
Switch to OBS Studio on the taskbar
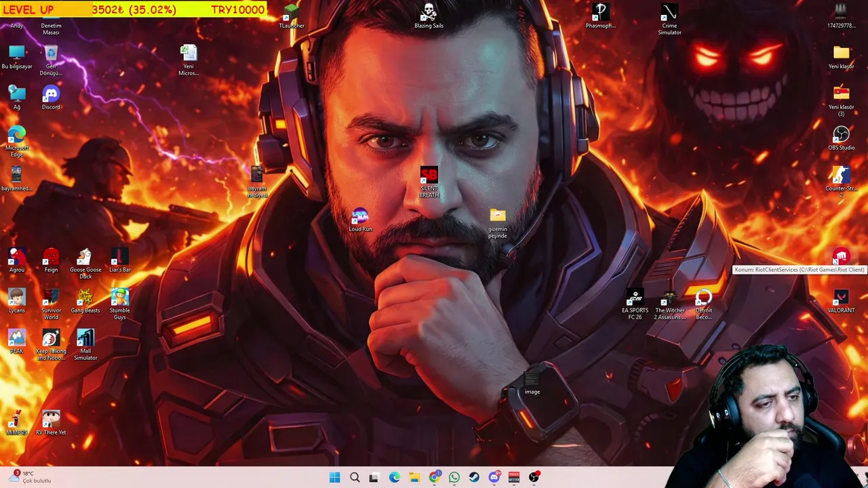click(534, 477)
